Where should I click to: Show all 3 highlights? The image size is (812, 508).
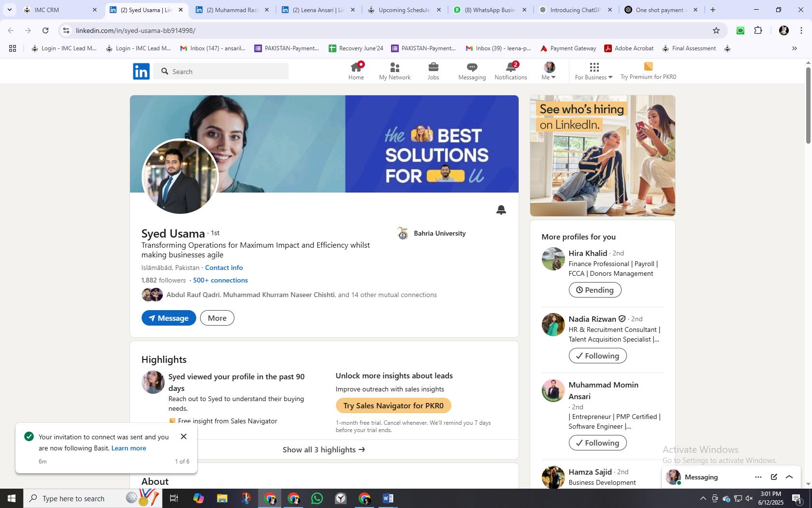(x=324, y=449)
